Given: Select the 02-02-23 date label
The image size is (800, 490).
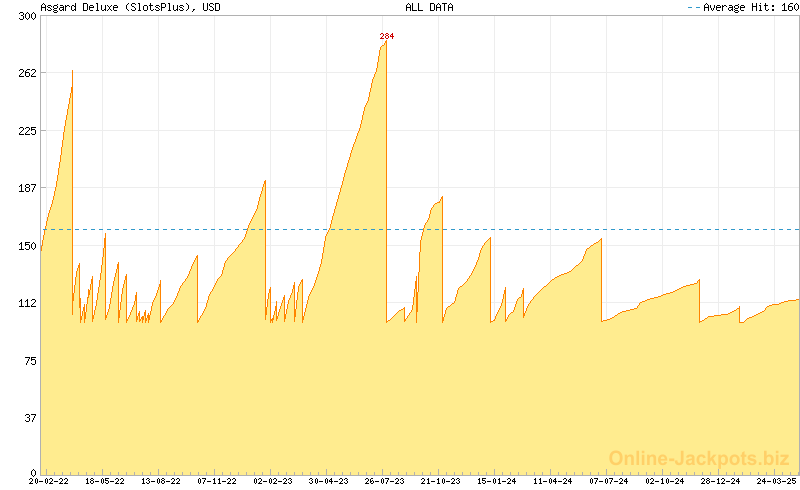Looking at the screenshot, I should point(273,481).
